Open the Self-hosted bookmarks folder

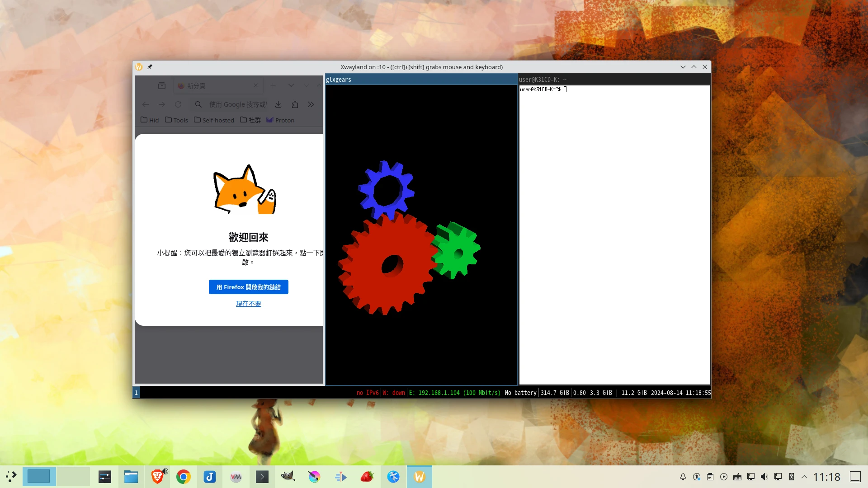[214, 120]
